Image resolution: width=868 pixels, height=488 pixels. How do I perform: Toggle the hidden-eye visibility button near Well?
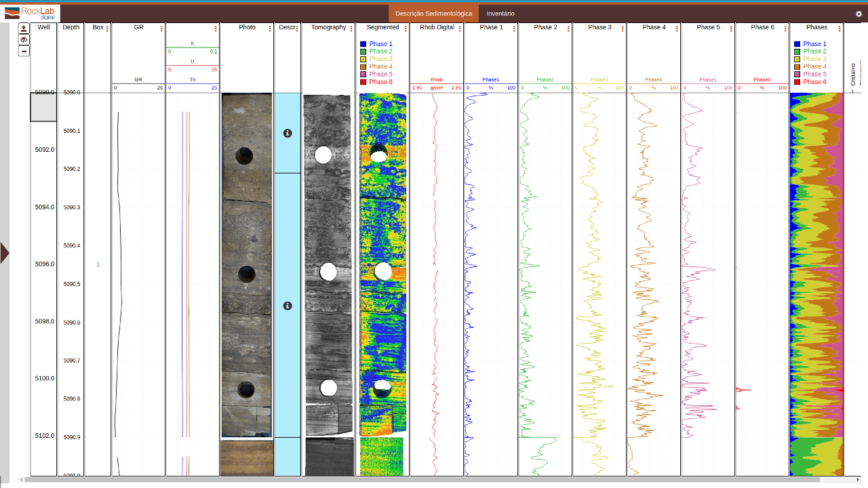[x=24, y=40]
